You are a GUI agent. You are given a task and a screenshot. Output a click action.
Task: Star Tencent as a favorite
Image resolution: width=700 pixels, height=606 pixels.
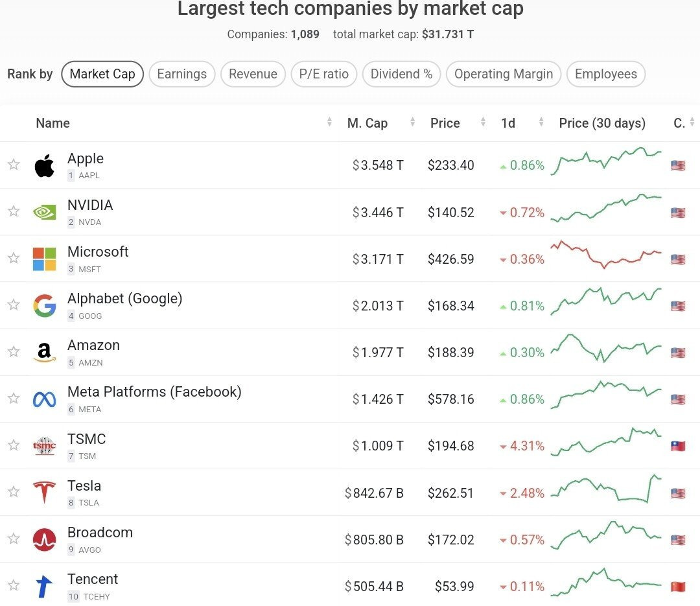pos(14,585)
